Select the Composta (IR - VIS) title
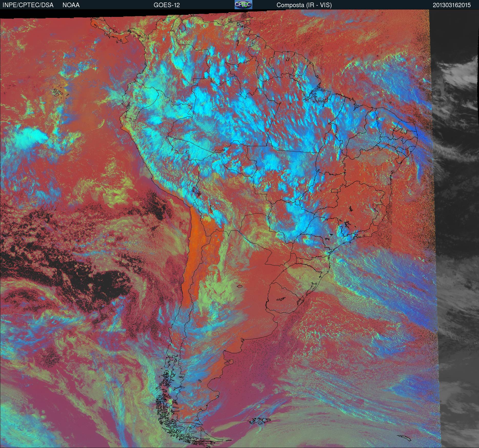This screenshot has height=448, width=479. pos(304,5)
